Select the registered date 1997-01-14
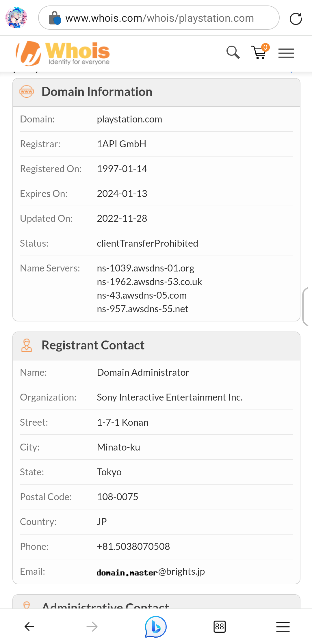Screen dimensions: 312x644 pyautogui.click(x=122, y=169)
